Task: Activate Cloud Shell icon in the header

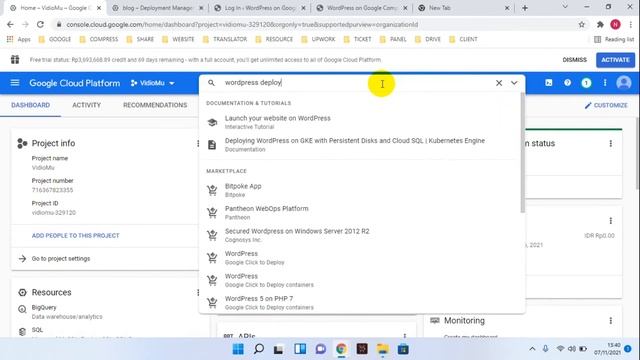Action: [x=549, y=83]
